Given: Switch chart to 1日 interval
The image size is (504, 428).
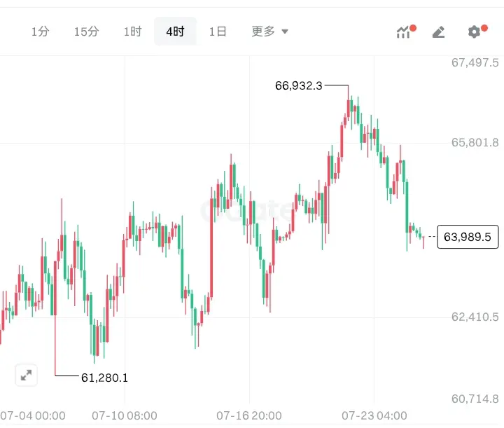Looking at the screenshot, I should click(218, 32).
